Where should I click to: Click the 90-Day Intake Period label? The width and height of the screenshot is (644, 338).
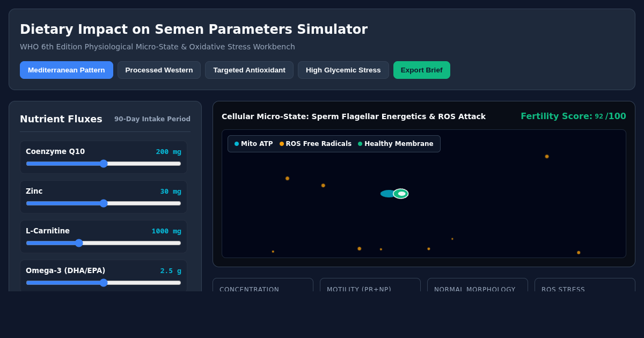152,119
